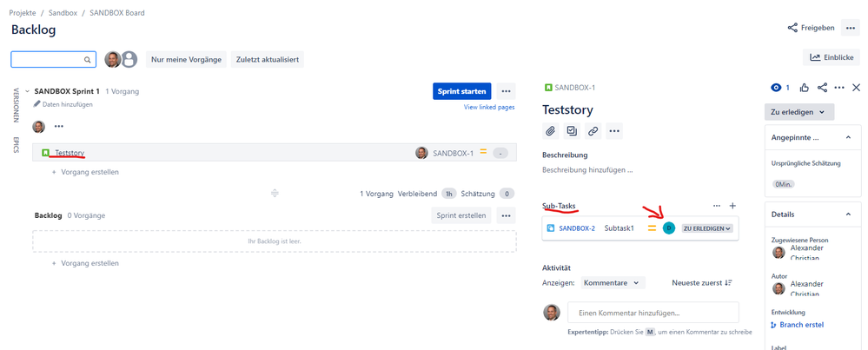Open the VERSIONEN side panel

click(x=16, y=104)
